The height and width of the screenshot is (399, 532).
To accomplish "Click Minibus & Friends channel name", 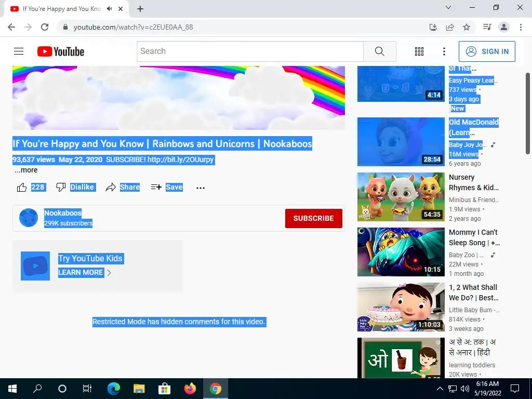I will [x=474, y=200].
